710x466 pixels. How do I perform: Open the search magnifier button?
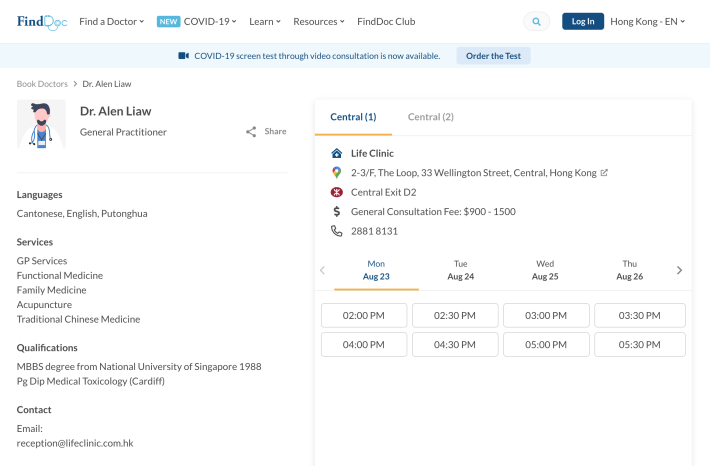[536, 21]
